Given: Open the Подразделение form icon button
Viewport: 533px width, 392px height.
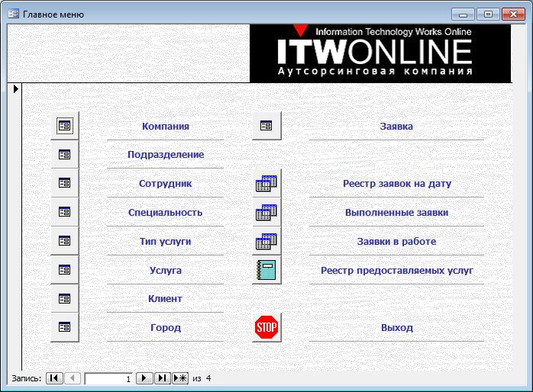Looking at the screenshot, I should 65,154.
